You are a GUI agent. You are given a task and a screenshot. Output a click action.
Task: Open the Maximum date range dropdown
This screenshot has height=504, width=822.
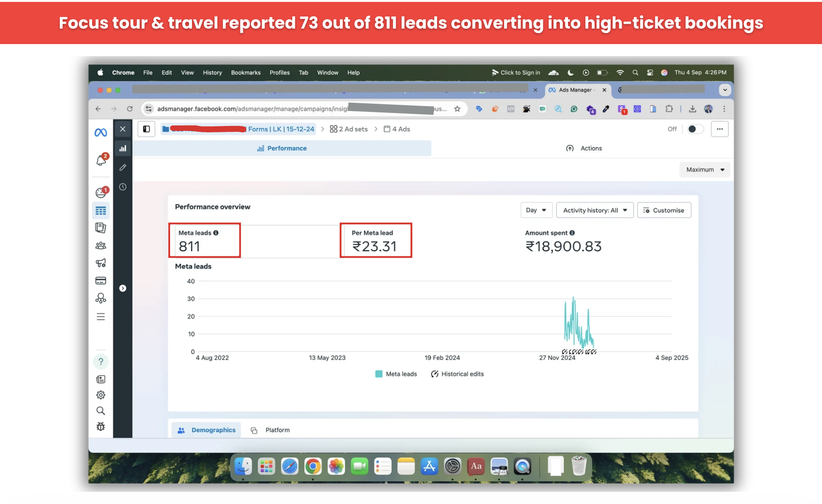pos(705,170)
